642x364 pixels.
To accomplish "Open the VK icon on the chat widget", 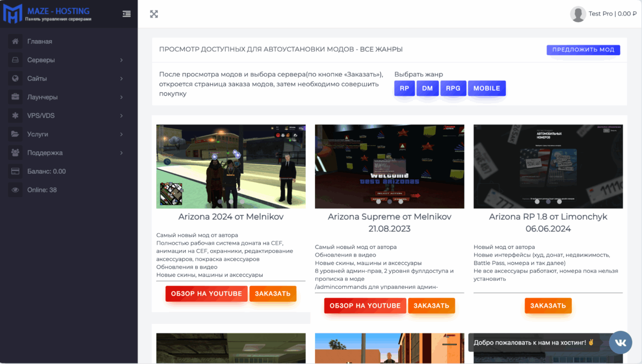I will point(621,342).
